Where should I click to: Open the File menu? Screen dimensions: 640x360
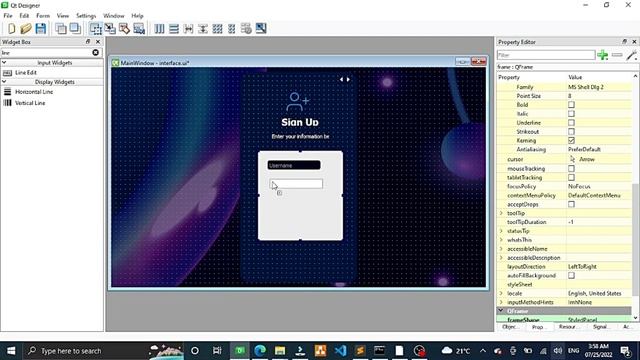point(8,16)
